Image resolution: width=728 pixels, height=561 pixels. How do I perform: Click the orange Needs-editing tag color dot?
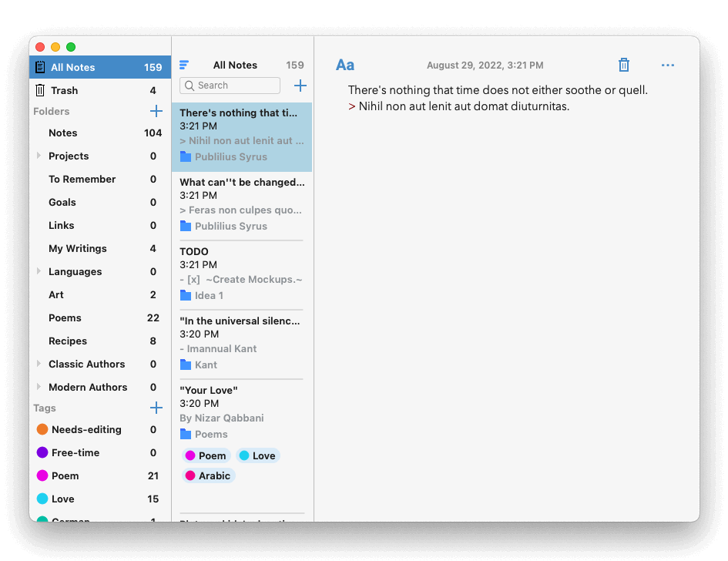pyautogui.click(x=42, y=429)
